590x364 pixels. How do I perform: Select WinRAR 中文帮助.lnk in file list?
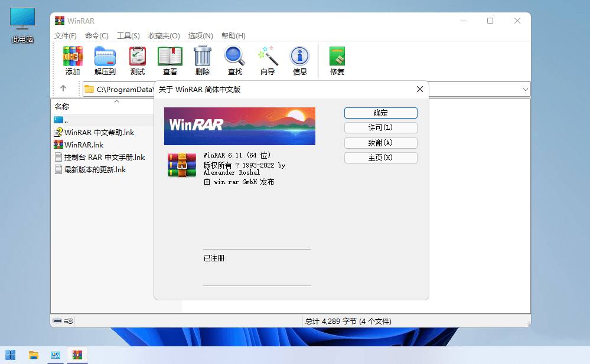click(x=99, y=133)
